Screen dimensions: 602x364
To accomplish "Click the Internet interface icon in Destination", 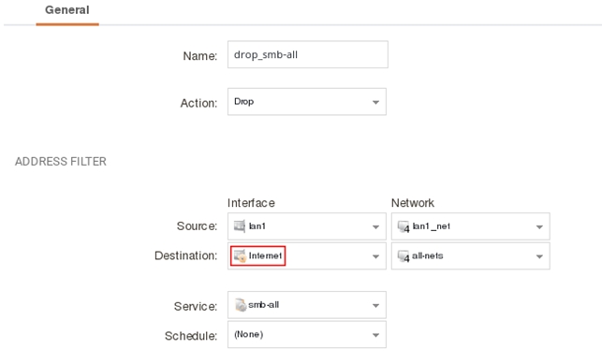I will click(x=240, y=256).
